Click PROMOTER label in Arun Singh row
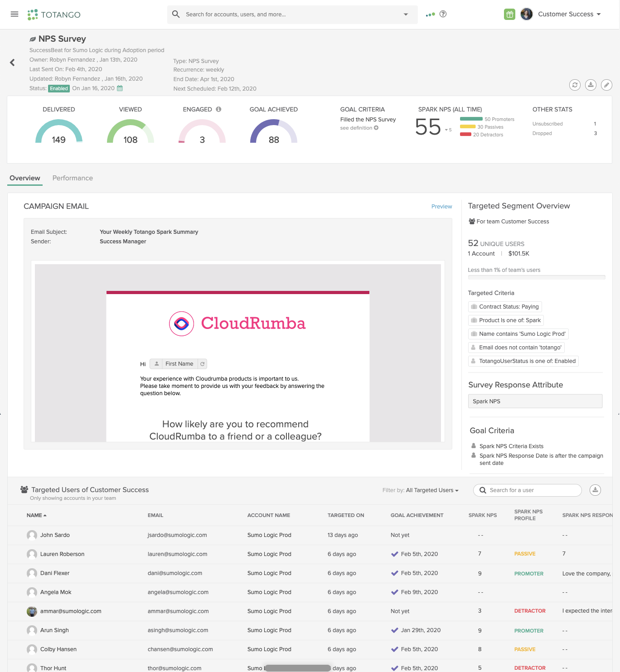The image size is (620, 672). pos(529,631)
